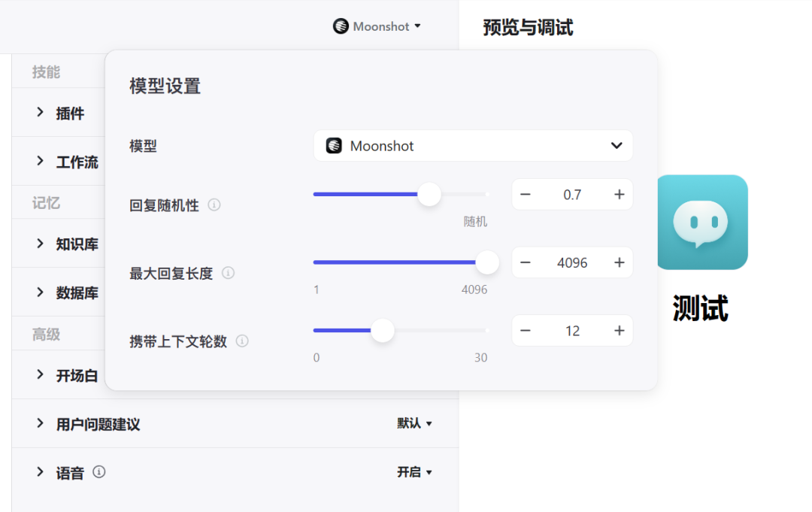
Task: Click the 随机 label under the slider
Action: [x=475, y=222]
